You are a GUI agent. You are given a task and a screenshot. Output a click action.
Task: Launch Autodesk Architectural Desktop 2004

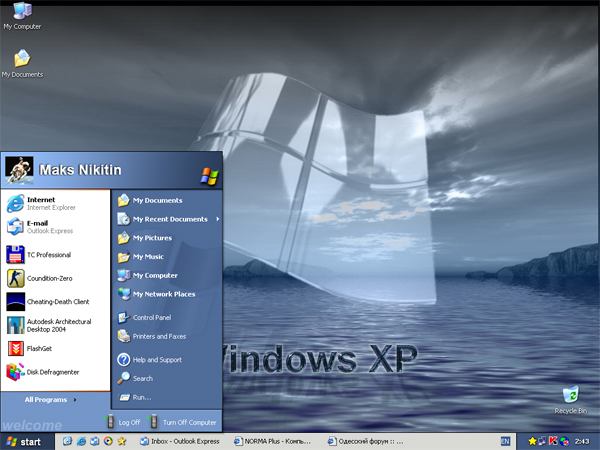pos(55,325)
